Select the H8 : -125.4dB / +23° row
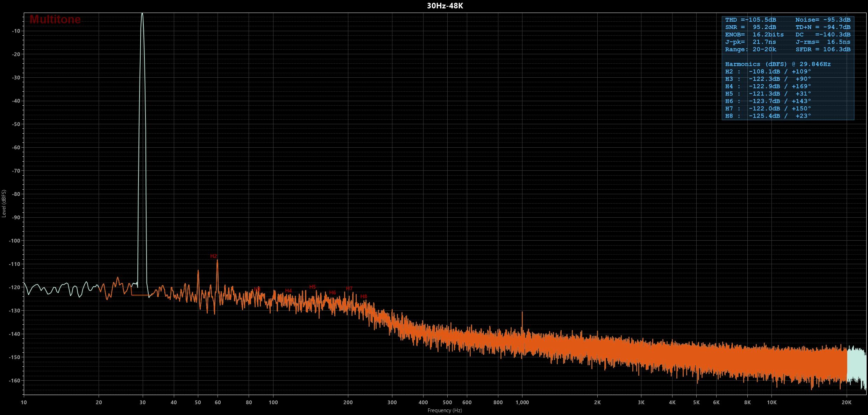The height and width of the screenshot is (415, 868). 768,116
